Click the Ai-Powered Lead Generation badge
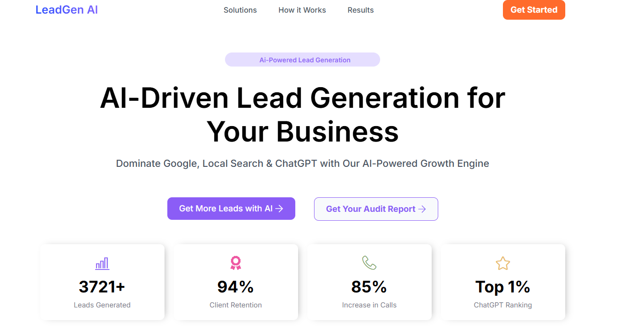Image resolution: width=644 pixels, height=329 pixels. click(302, 60)
